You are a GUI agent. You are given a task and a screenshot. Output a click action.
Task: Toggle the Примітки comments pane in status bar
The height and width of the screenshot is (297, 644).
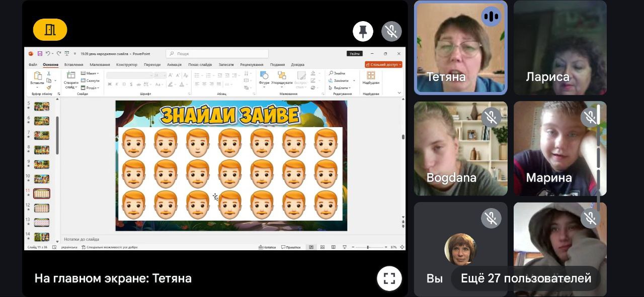[291, 247]
